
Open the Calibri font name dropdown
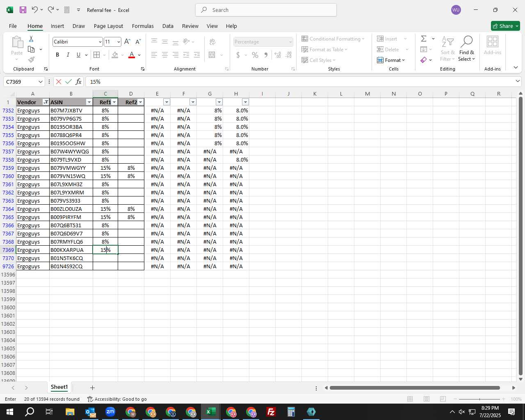100,42
